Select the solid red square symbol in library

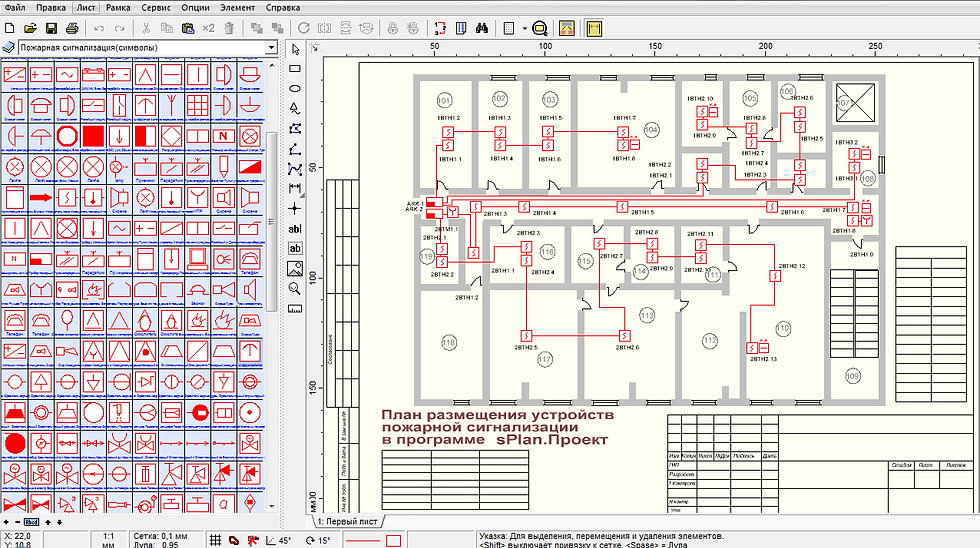click(x=93, y=134)
